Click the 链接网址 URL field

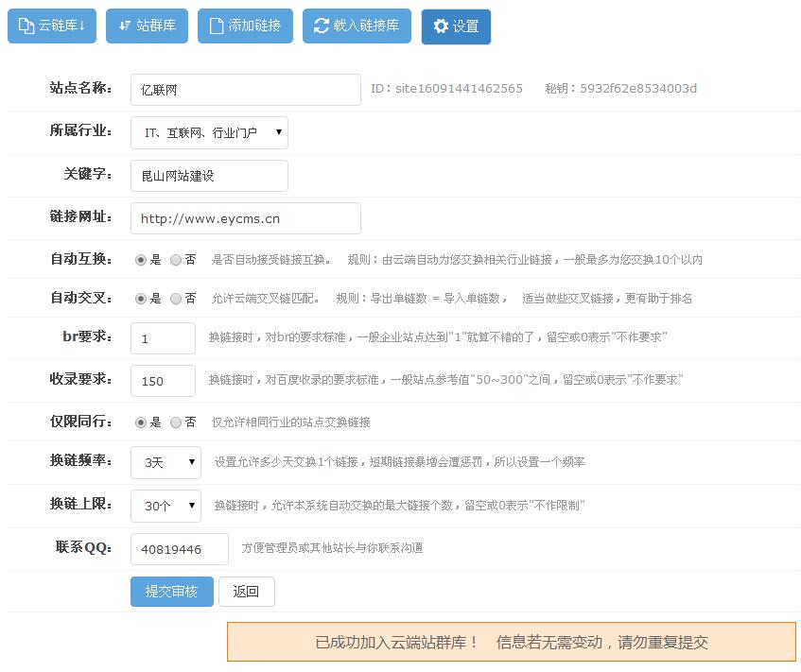click(x=245, y=218)
